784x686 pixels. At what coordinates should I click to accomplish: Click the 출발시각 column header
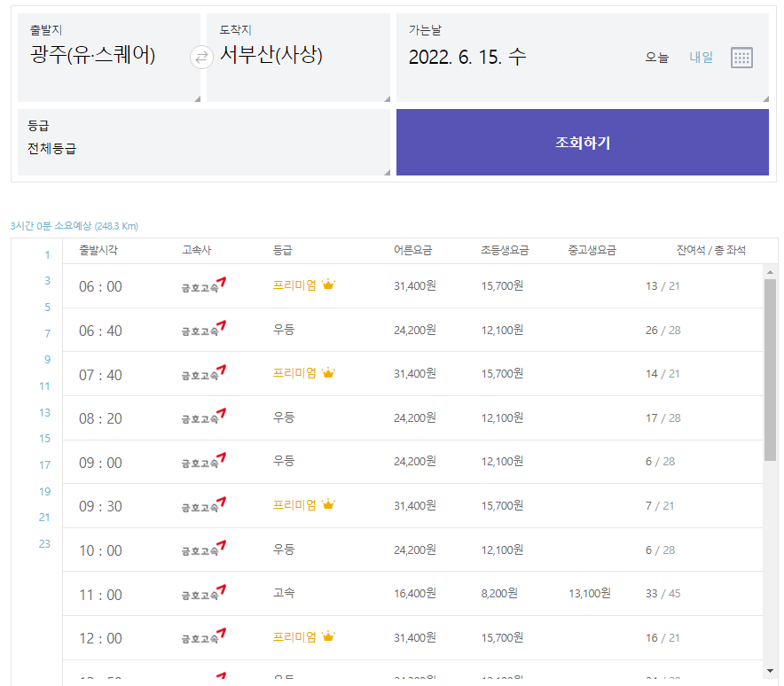[x=98, y=250]
